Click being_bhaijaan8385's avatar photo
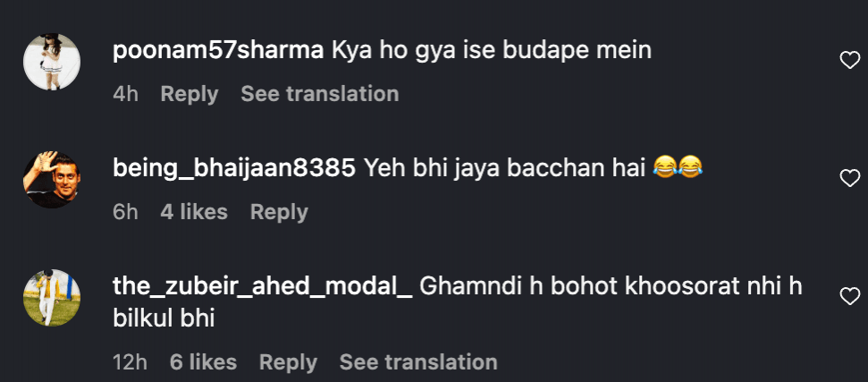 [52, 180]
